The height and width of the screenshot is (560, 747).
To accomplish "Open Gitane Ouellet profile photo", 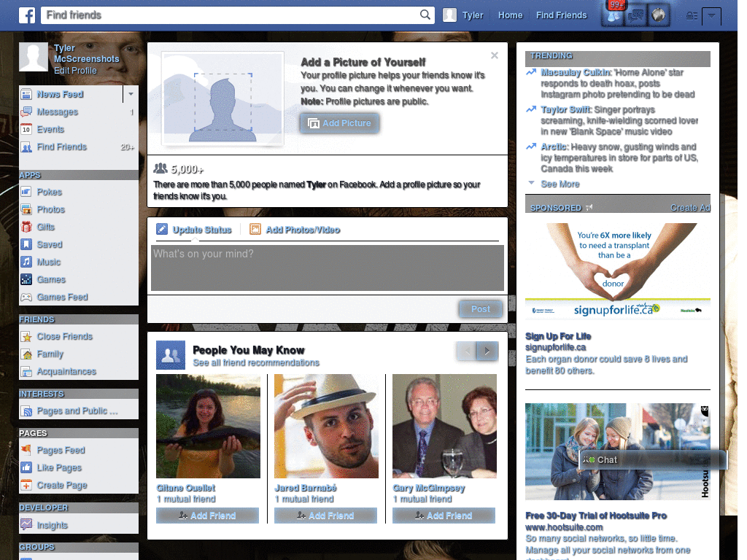I will pyautogui.click(x=208, y=426).
